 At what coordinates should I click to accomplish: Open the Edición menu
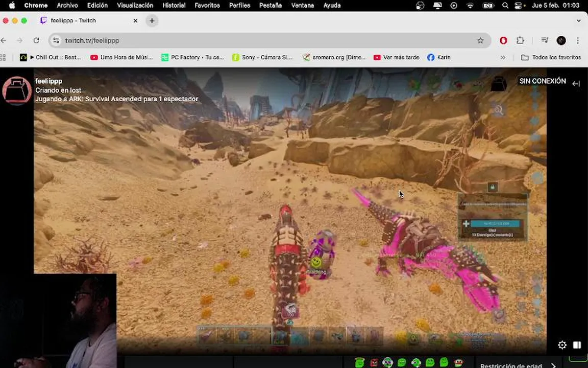pyautogui.click(x=97, y=5)
